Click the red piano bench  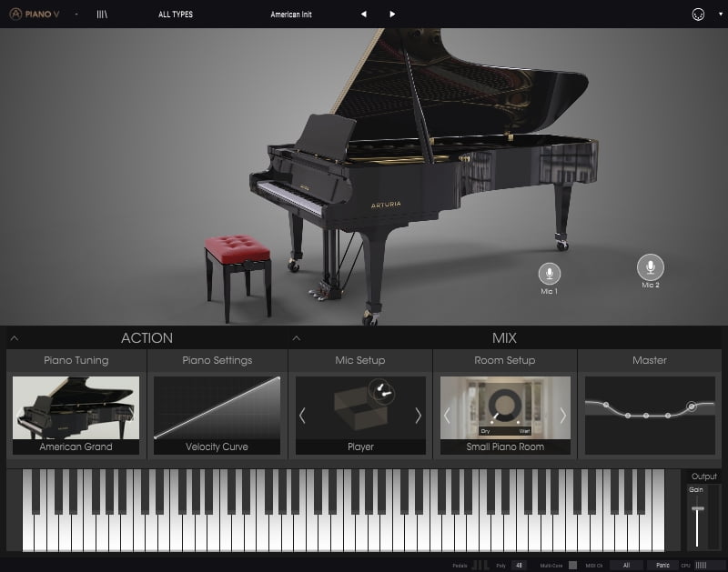238,277
